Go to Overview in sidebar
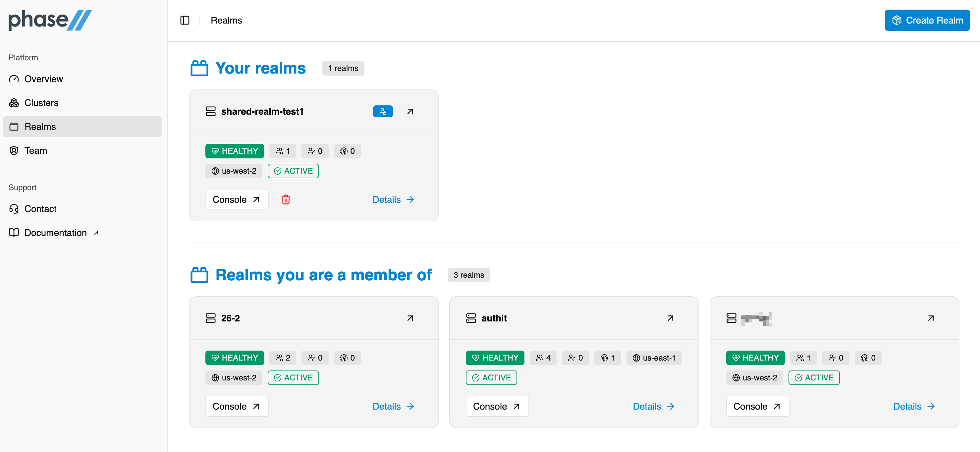980x452 pixels. tap(43, 79)
